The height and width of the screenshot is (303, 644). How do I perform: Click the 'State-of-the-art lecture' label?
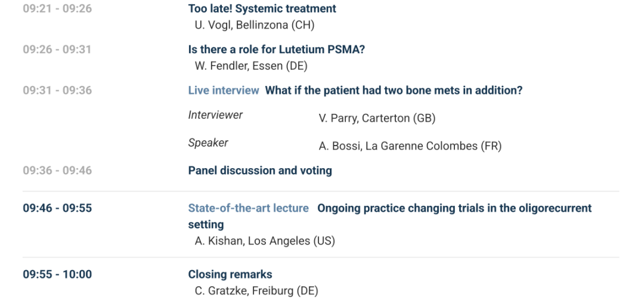tap(248, 208)
